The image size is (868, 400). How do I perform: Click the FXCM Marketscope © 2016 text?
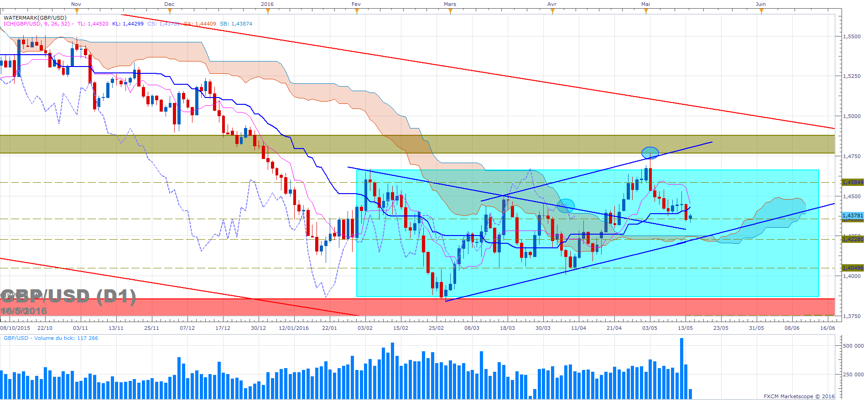[799, 396]
